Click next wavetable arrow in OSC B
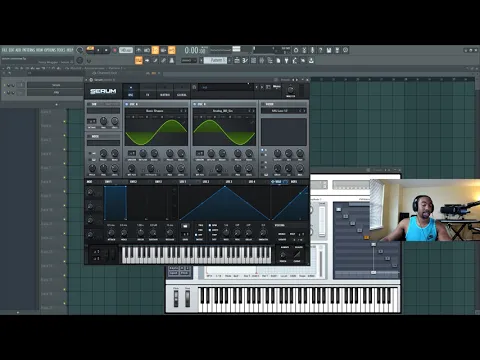The width and height of the screenshot is (480, 360). (253, 111)
